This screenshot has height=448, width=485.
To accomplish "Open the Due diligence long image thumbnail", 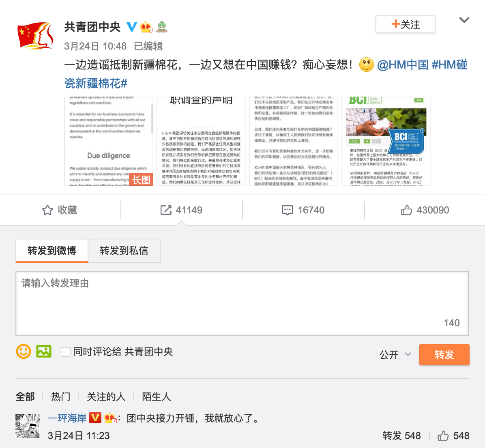I will coord(109,141).
